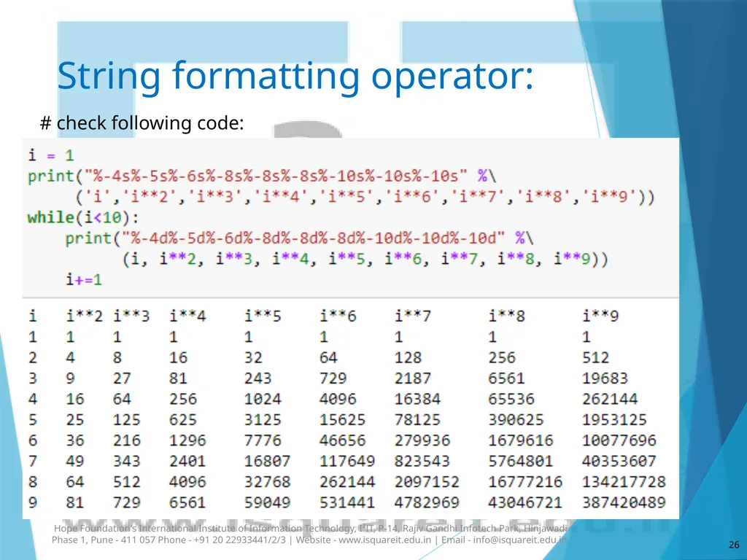Click the format string with '%-4d%-5d'
The width and height of the screenshot is (747, 560).
click(x=314, y=238)
